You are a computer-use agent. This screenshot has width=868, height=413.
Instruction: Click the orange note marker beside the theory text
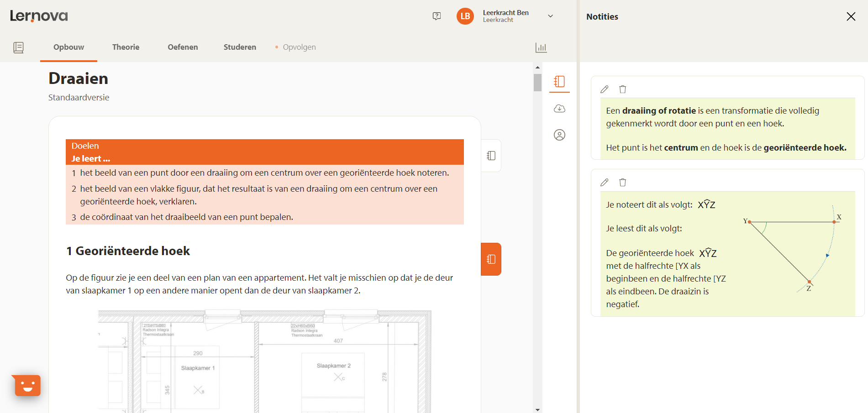(491, 259)
